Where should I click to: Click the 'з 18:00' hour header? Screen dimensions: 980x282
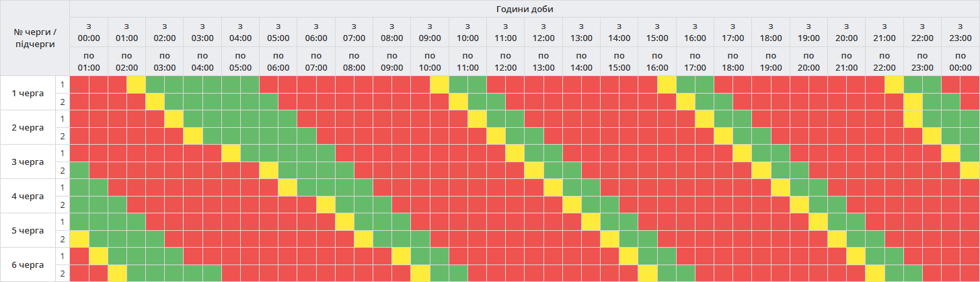coord(771,32)
